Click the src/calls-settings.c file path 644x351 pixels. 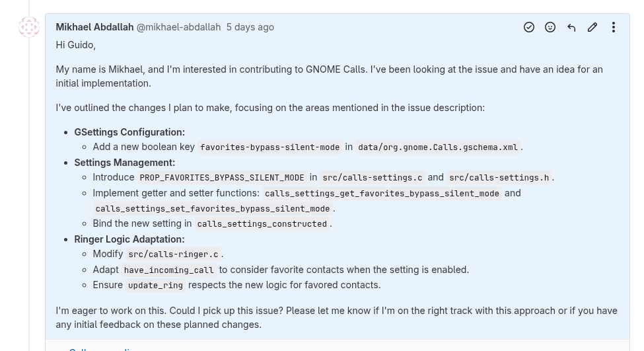(373, 178)
